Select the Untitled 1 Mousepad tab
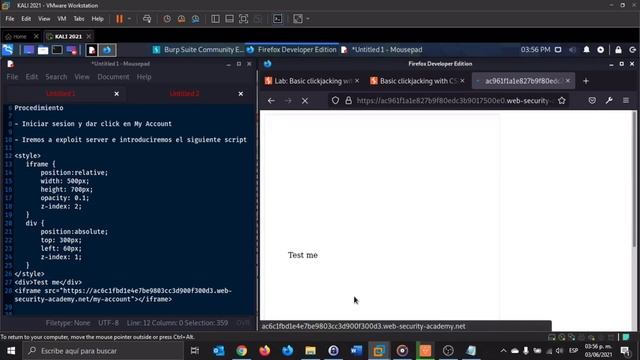 [x=60, y=93]
